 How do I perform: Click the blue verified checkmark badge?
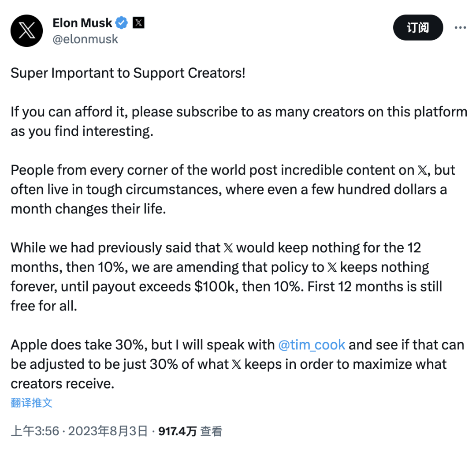[122, 23]
